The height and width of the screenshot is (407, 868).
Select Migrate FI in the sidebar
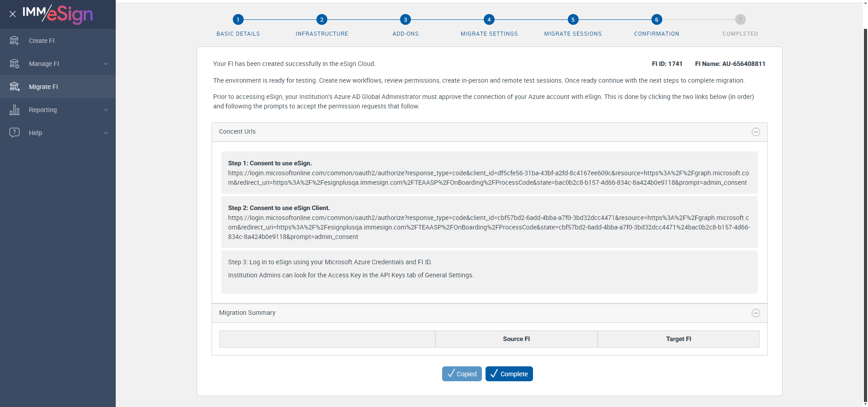(58, 87)
